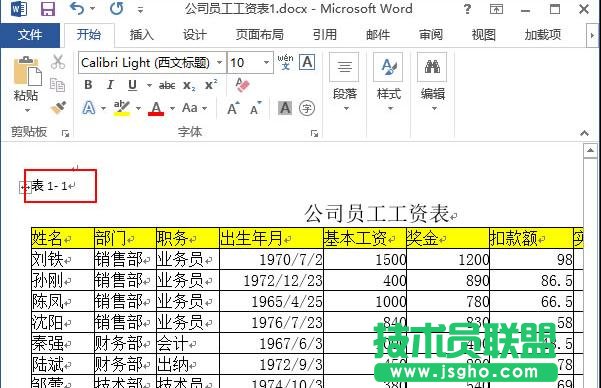601x388 pixels.
Task: Open Word Help question mark
Action: (467, 8)
